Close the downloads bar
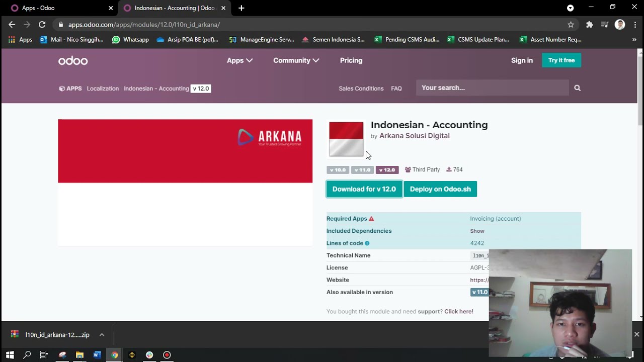644x362 pixels. tap(636, 334)
